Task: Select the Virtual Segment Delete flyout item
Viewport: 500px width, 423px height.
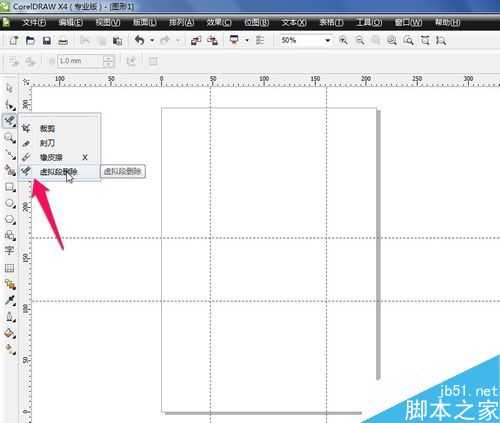Action: [x=59, y=172]
